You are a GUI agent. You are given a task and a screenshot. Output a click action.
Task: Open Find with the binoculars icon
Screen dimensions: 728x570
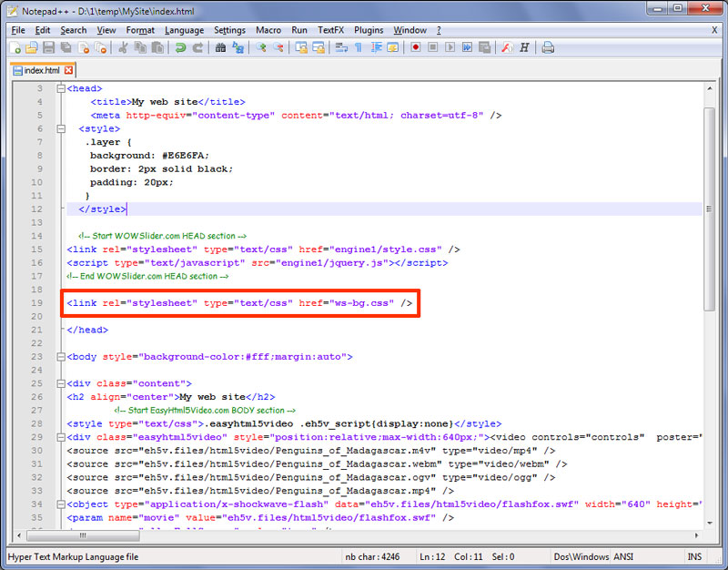click(220, 47)
